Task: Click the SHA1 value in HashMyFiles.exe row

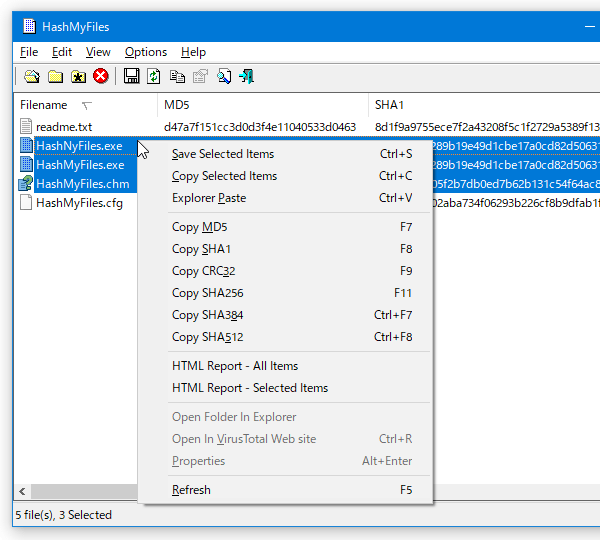Action: click(x=516, y=165)
